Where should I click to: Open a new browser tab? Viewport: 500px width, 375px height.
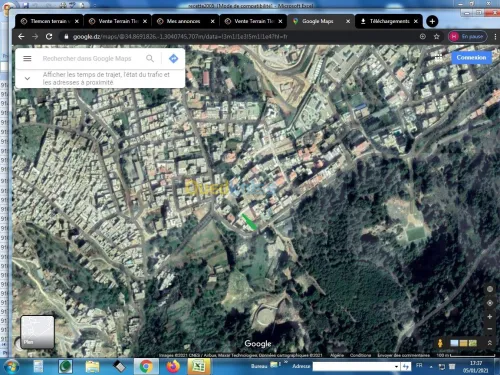[x=432, y=21]
